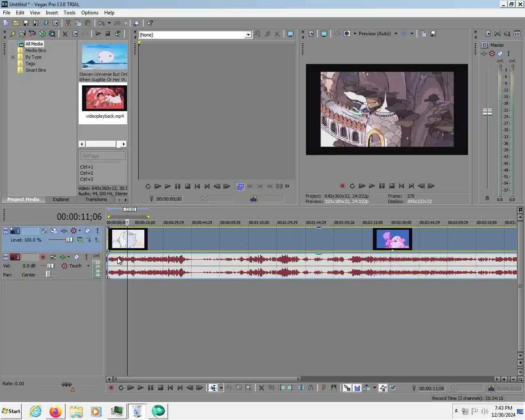Image resolution: width=525 pixels, height=420 pixels.
Task: Click the Undo icon in main toolbar
Action: pos(101,23)
